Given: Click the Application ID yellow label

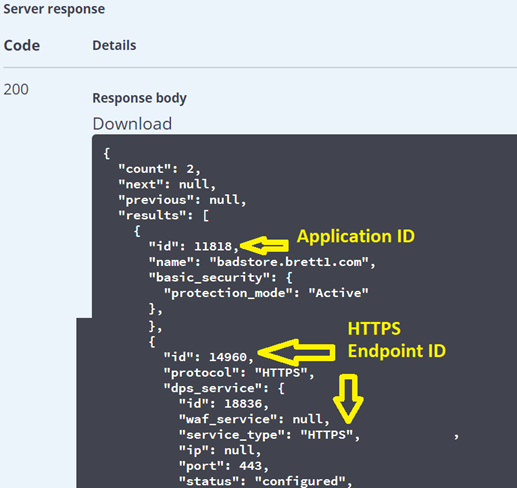Looking at the screenshot, I should click(x=356, y=237).
